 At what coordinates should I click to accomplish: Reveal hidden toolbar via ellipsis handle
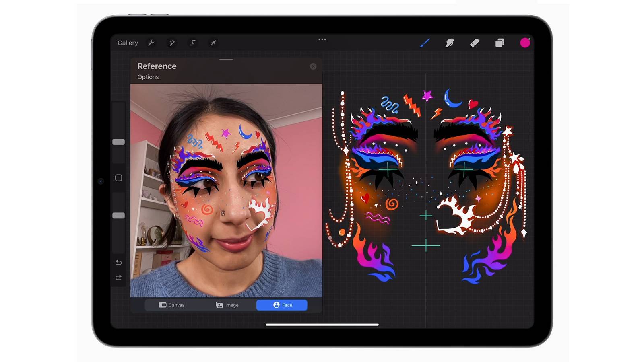(322, 39)
